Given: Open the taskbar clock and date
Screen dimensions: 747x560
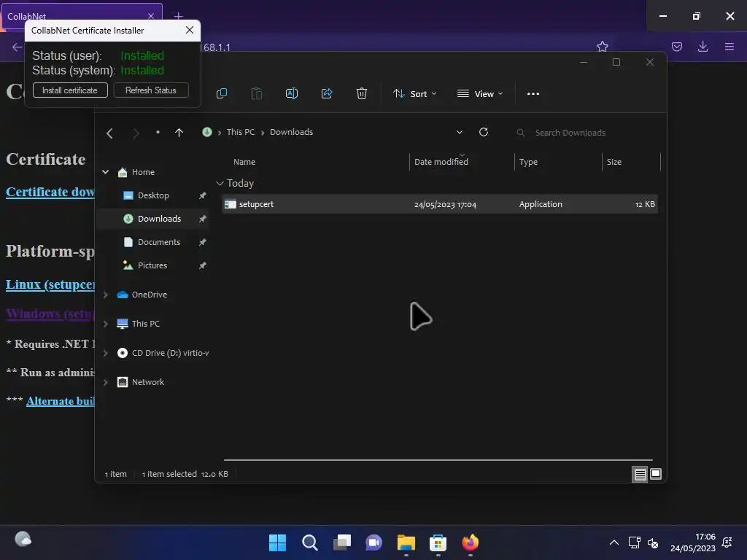Looking at the screenshot, I should [x=693, y=542].
